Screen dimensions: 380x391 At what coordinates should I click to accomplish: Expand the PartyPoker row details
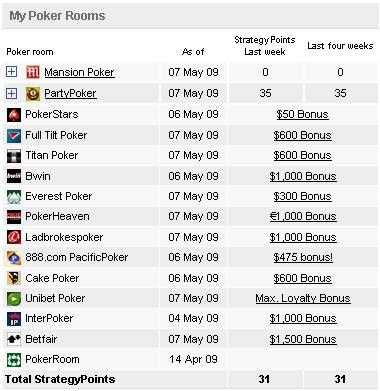pos(11,93)
